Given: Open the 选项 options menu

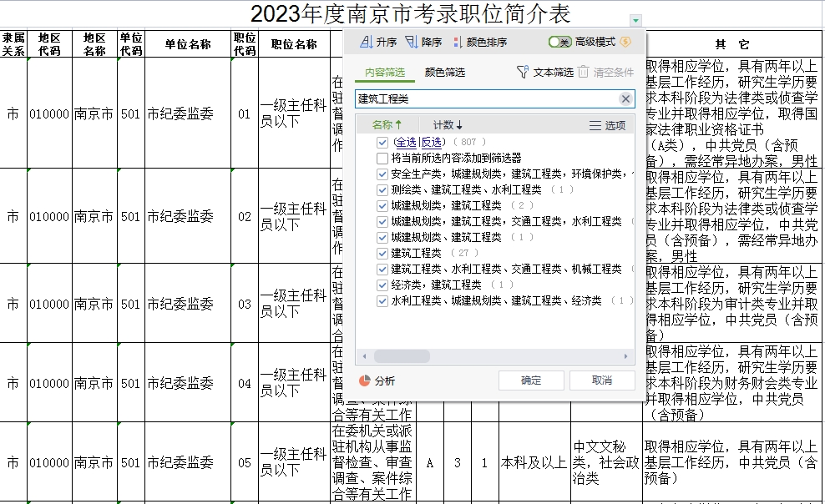Looking at the screenshot, I should tap(607, 125).
